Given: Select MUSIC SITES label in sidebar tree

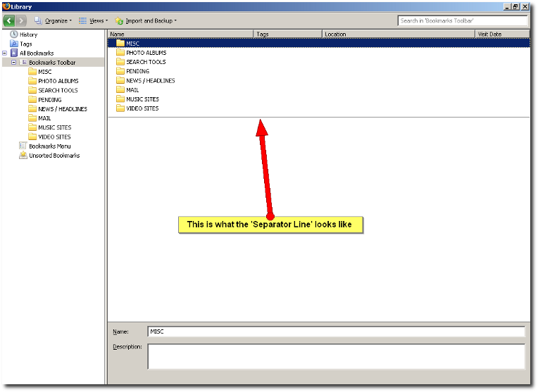Looking at the screenshot, I should point(55,127).
